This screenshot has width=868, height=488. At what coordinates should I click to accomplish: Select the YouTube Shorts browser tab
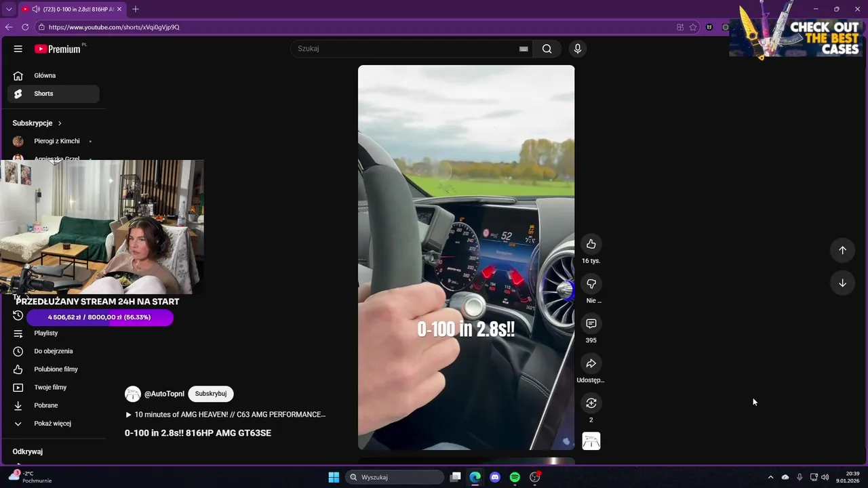[x=71, y=9]
